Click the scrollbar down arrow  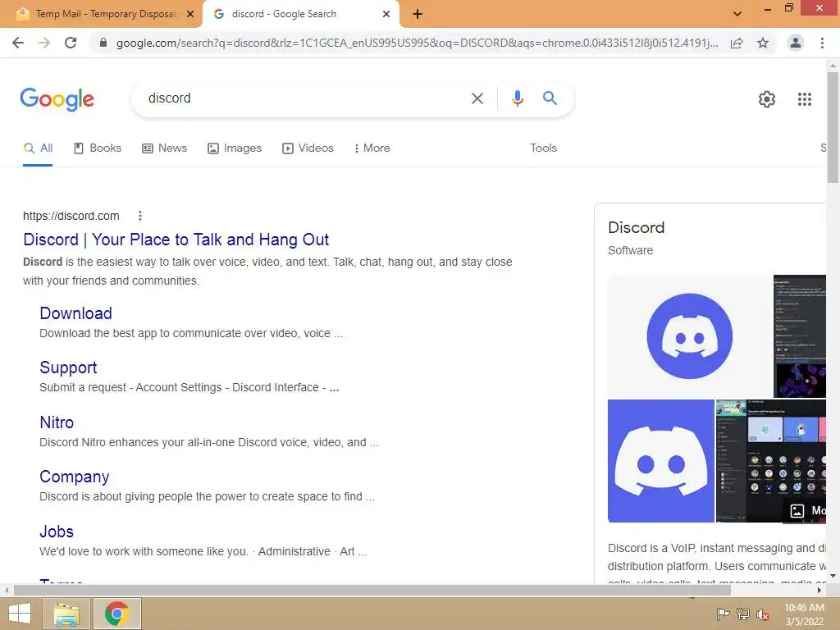[833, 577]
